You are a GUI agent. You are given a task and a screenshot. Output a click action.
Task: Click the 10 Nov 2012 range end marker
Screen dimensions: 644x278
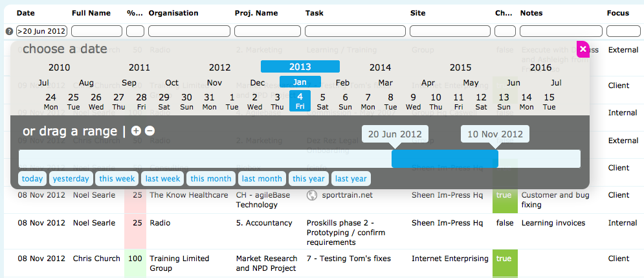point(495,134)
